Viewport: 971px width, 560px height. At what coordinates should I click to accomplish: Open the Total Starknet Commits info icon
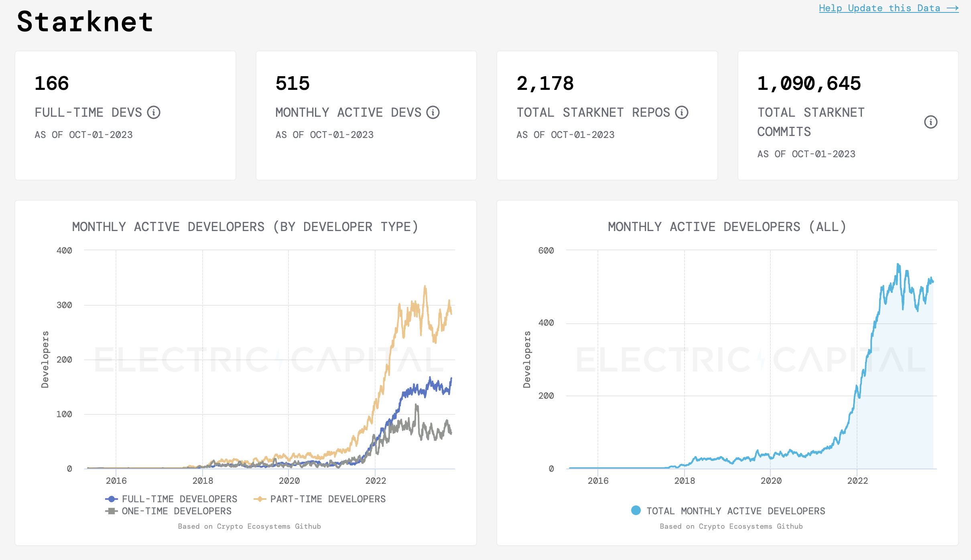pos(932,122)
